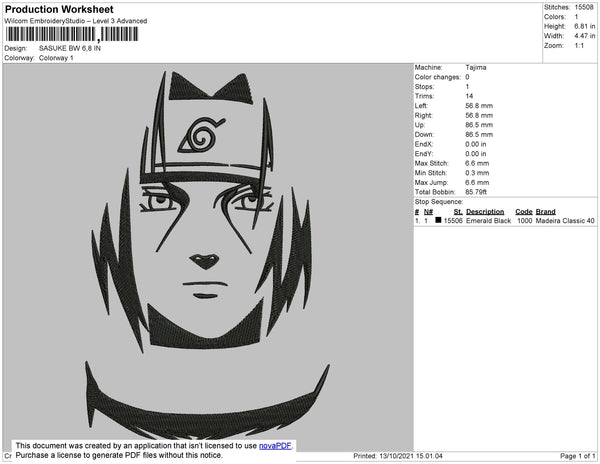
Task: Select the Left value 56.8 mm
Action: (479, 106)
